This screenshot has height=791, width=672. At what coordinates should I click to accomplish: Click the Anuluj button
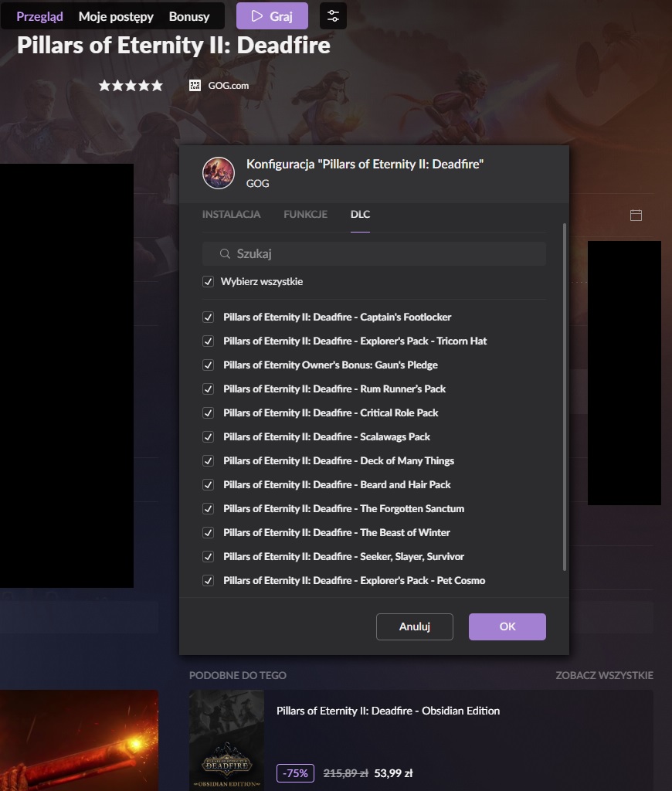coord(415,627)
